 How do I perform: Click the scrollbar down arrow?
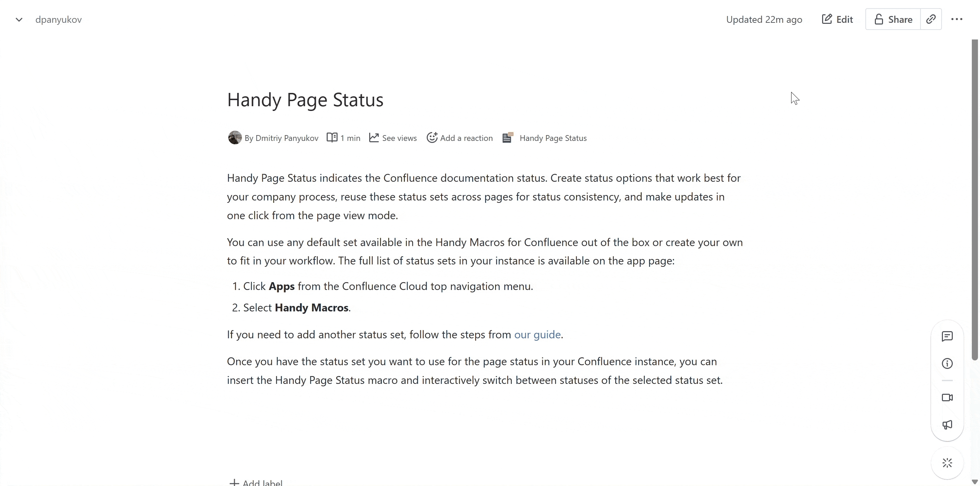point(974,482)
